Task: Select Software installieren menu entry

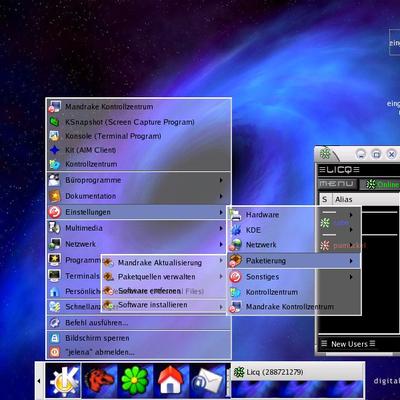Action: [x=163, y=305]
